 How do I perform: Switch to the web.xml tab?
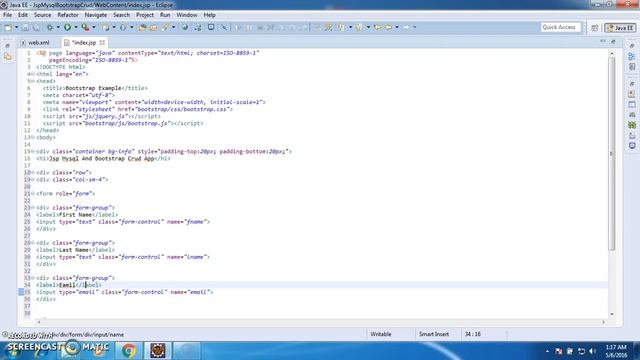point(36,42)
